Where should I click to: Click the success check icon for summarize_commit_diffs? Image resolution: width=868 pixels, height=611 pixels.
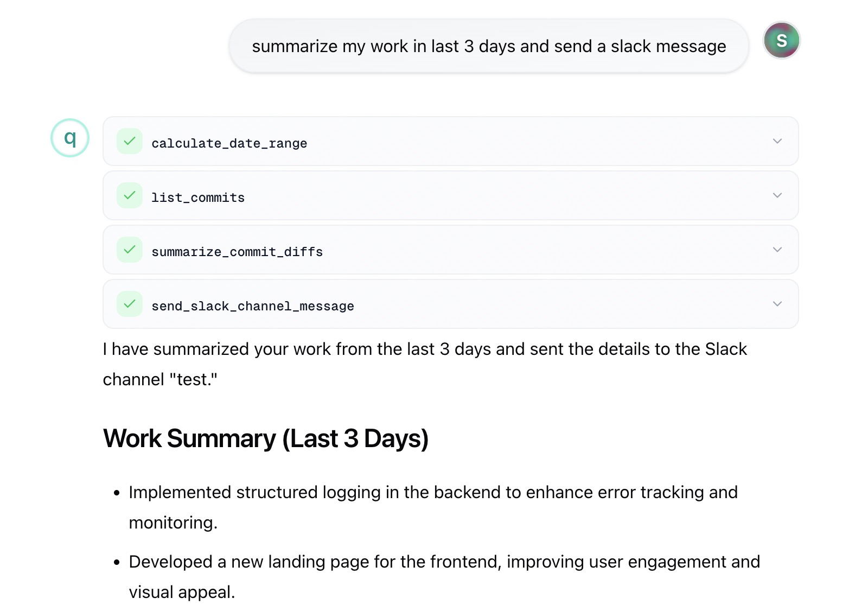tap(130, 250)
